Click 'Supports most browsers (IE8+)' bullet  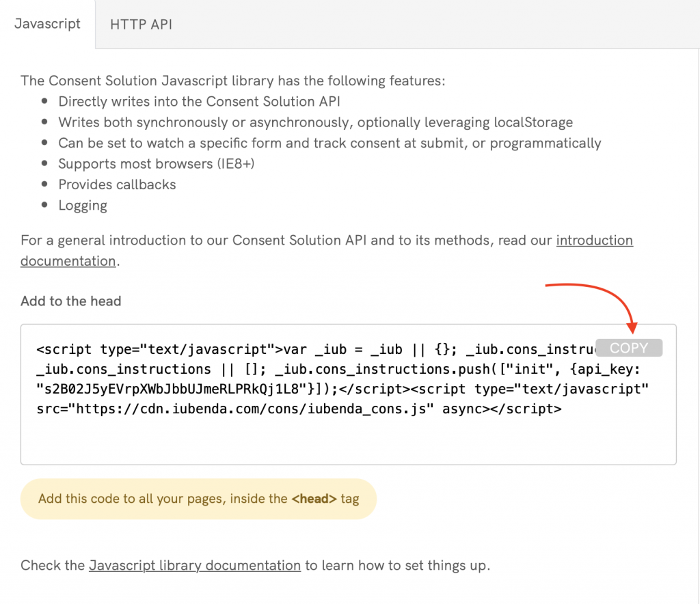(157, 164)
